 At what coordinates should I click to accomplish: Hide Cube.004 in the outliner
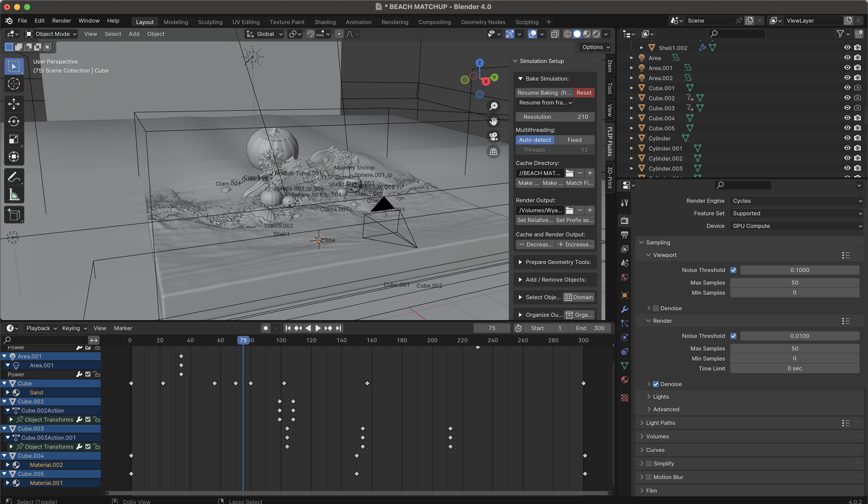pyautogui.click(x=847, y=118)
